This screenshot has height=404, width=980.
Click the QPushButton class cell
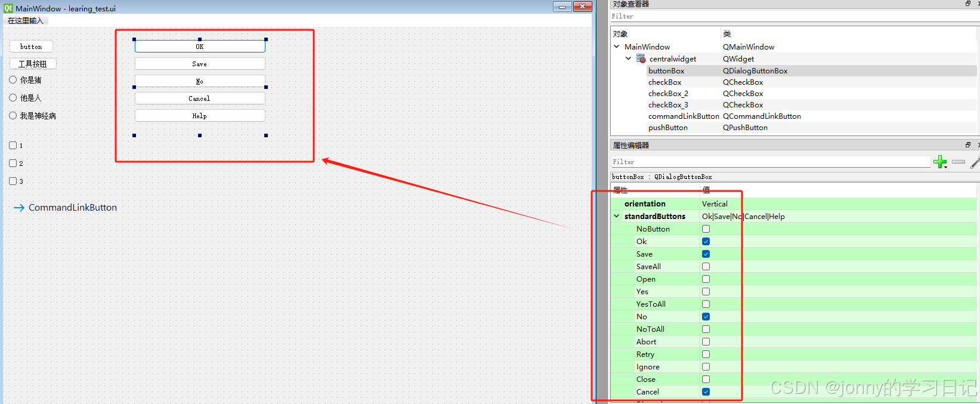745,127
